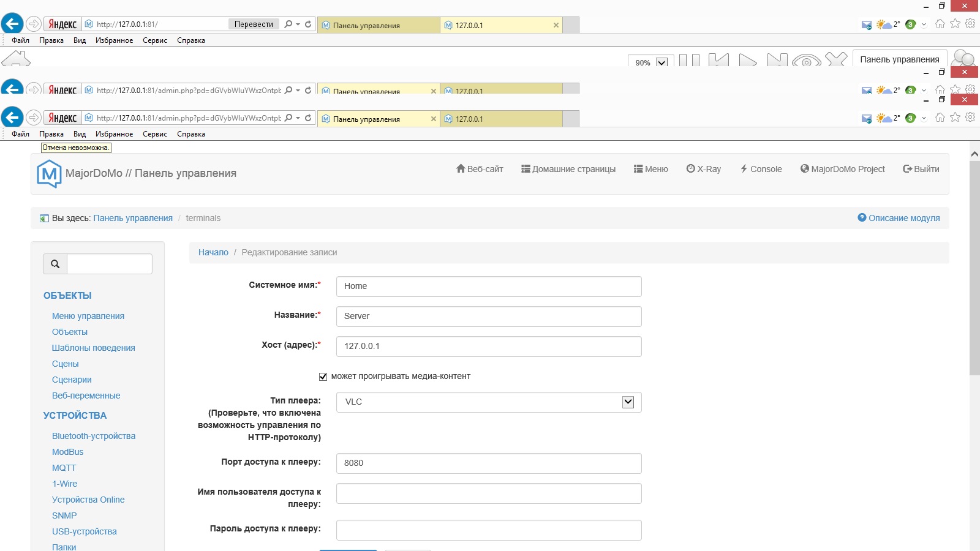Expand the player type VLC dropdown
980x551 pixels.
[x=628, y=402]
